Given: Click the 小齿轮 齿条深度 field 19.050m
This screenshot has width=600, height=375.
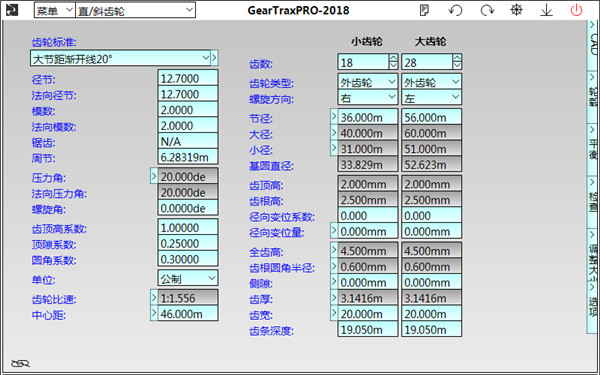Looking at the screenshot, I should click(367, 329).
